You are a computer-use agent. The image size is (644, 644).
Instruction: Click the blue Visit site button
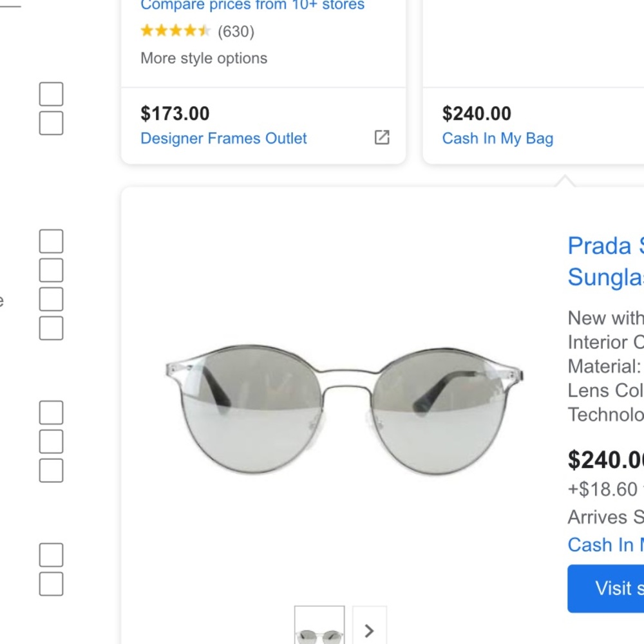(x=606, y=589)
